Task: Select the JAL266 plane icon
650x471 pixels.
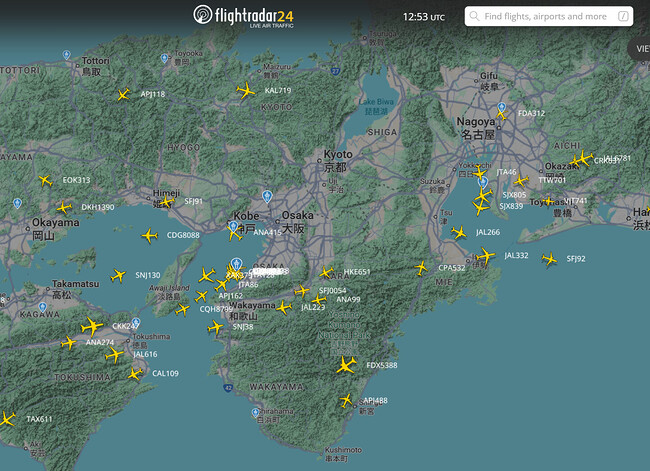Action: click(x=458, y=232)
